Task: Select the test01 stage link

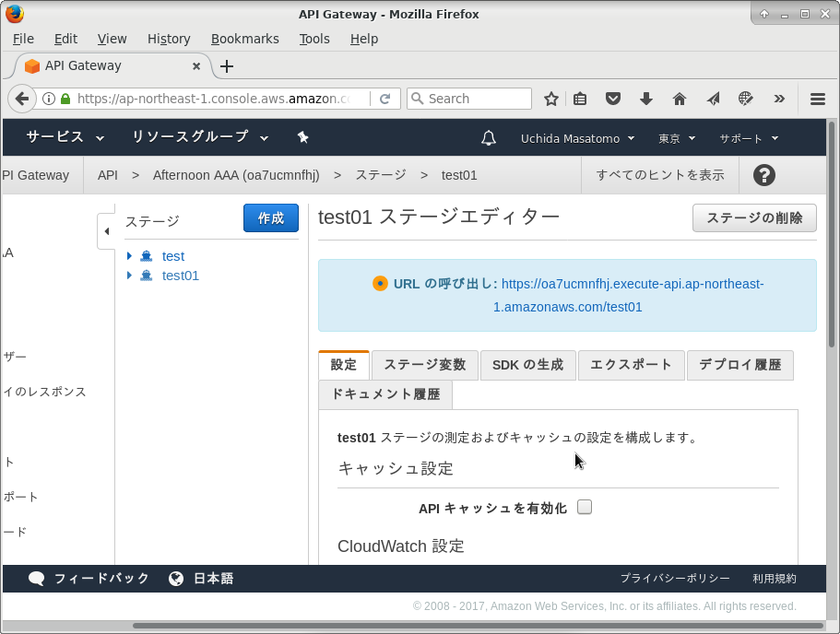Action: pos(181,276)
